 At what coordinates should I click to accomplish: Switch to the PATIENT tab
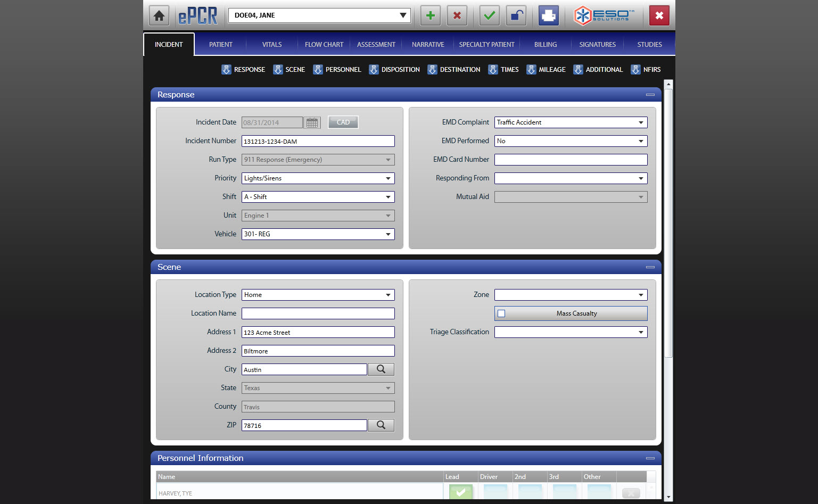click(221, 45)
